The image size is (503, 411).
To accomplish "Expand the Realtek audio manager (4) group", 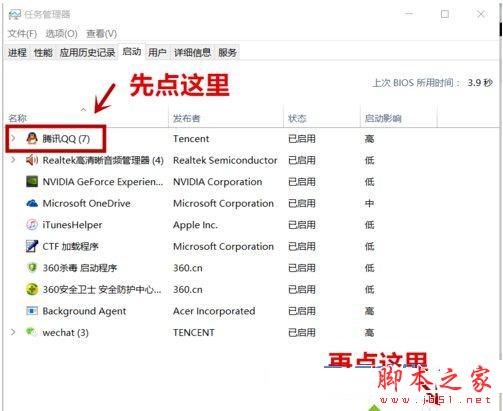I will [x=13, y=160].
